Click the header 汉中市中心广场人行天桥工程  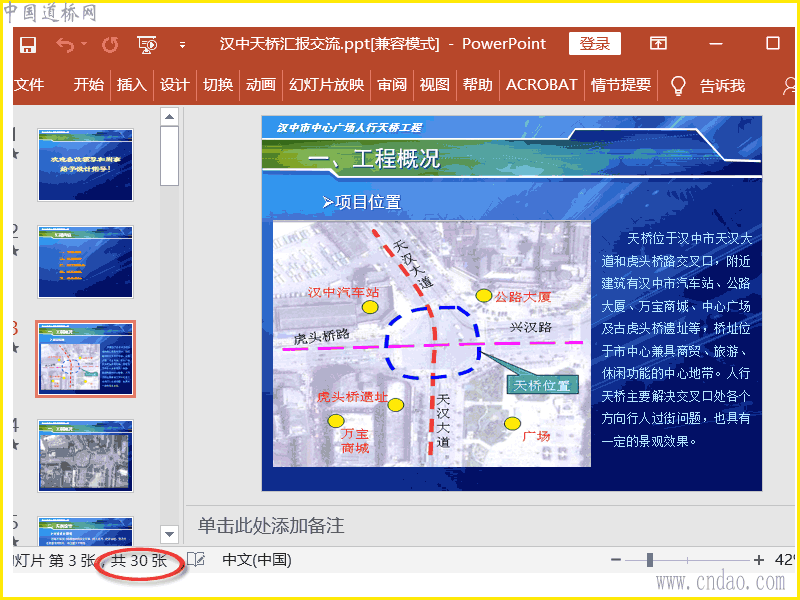point(349,128)
